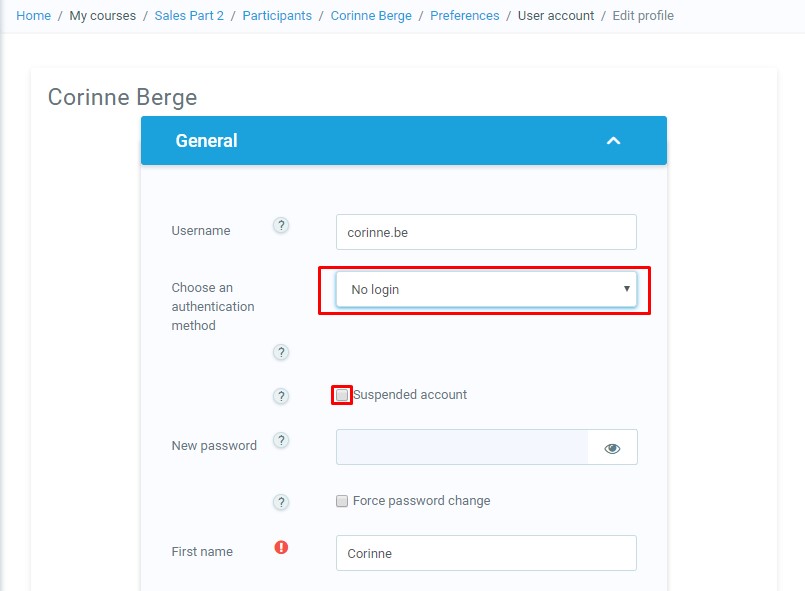Navigate to the Participants breadcrumb link

coord(277,16)
